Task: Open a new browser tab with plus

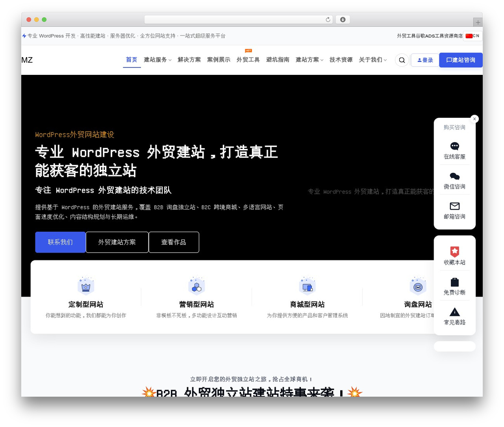Action: coord(478,22)
